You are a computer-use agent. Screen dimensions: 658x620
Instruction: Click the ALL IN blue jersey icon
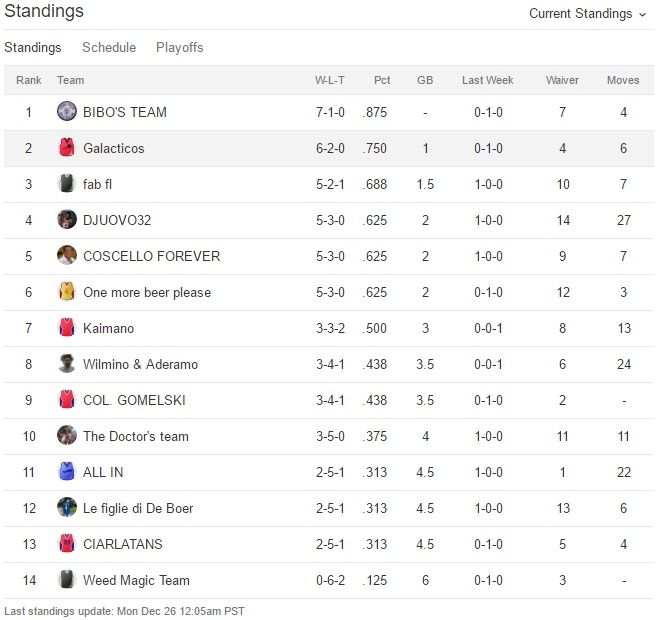(67, 472)
